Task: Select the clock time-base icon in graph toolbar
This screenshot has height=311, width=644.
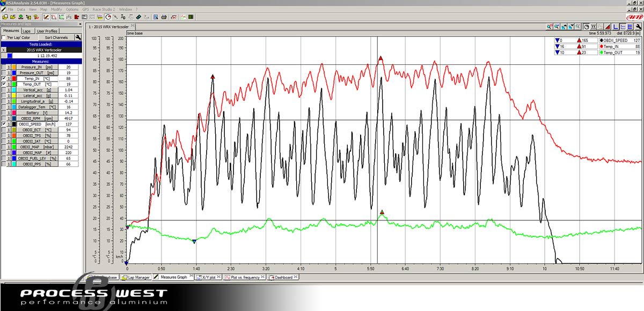Action: (587, 27)
